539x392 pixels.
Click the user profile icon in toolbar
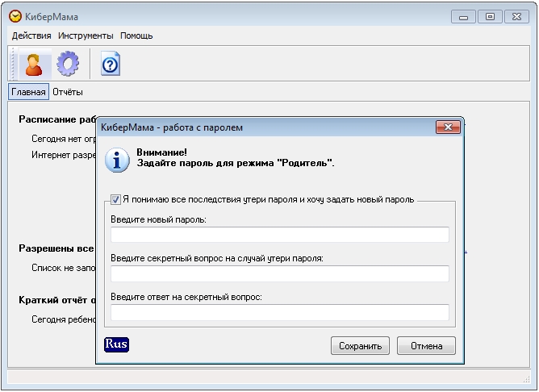coord(34,65)
